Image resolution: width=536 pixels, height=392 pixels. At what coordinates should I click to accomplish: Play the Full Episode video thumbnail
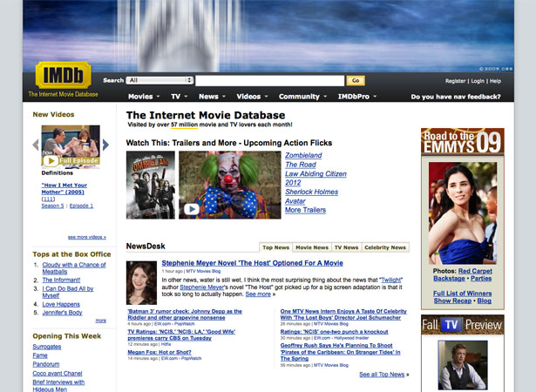71,146
